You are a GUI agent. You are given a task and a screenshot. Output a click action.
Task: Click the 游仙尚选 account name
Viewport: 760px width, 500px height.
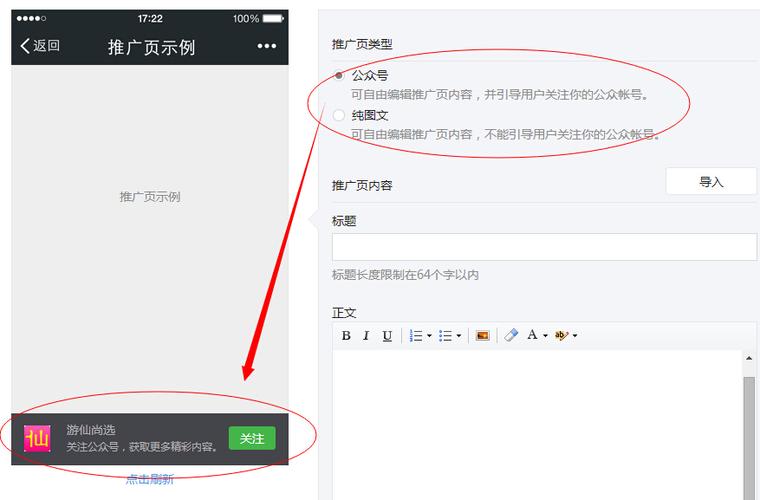click(x=91, y=430)
